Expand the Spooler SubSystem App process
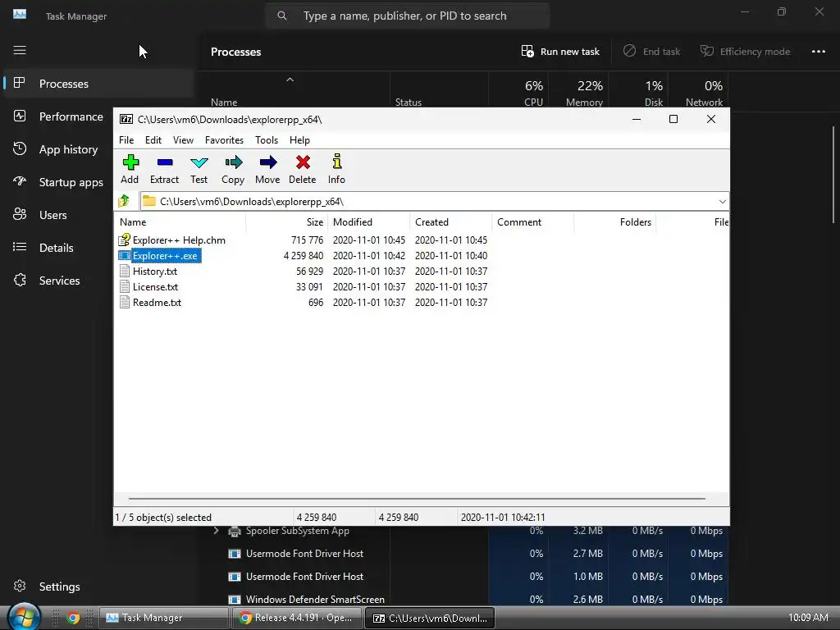 coord(216,531)
